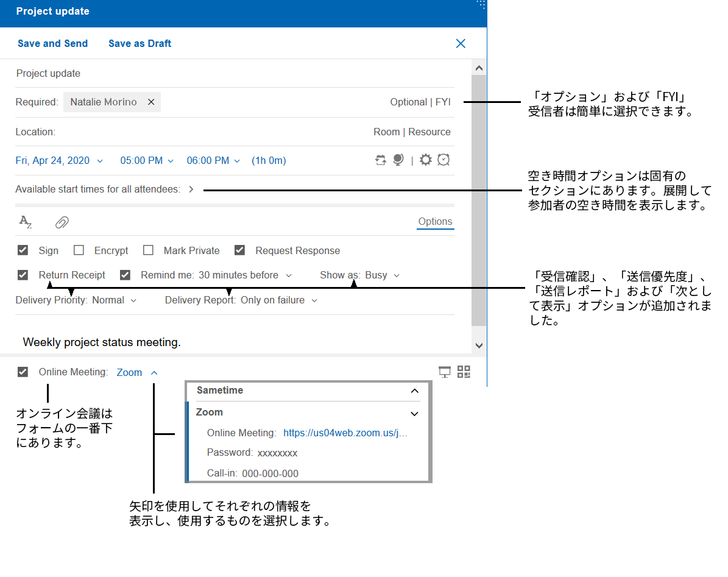Expand available start times for all attendees

[x=191, y=189]
